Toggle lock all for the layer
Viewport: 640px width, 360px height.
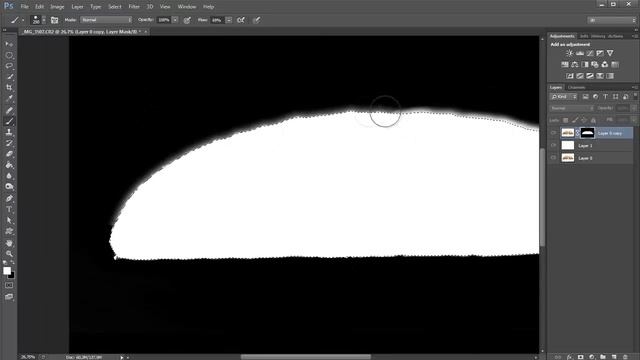click(593, 120)
